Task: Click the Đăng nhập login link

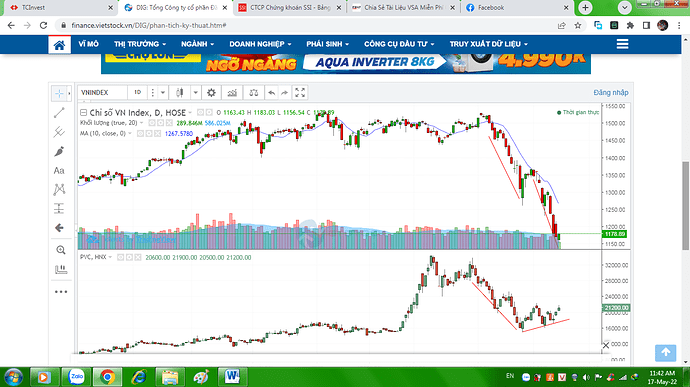Action: (x=611, y=92)
